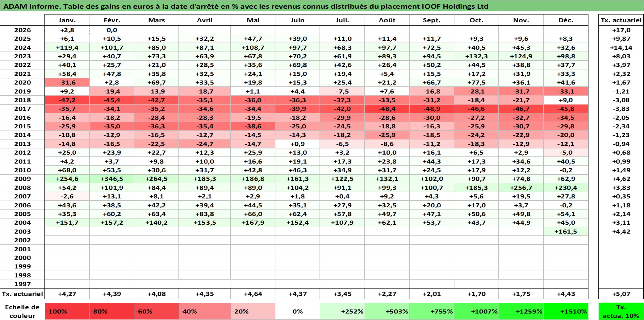Click the -20% light pink swatch

[x=253, y=311]
